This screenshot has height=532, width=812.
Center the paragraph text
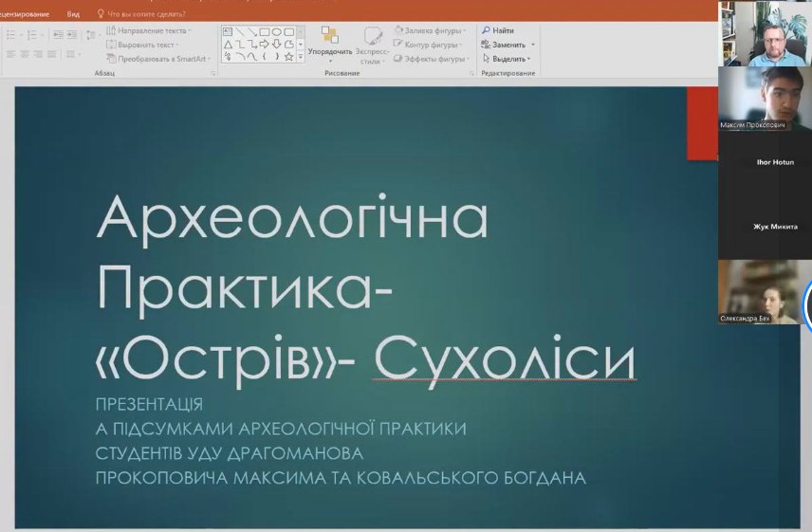coord(25,54)
